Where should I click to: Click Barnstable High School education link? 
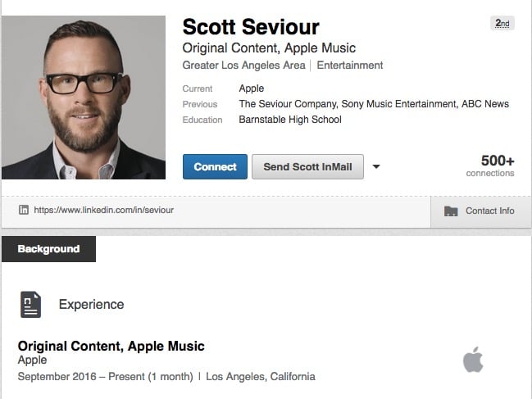point(289,120)
